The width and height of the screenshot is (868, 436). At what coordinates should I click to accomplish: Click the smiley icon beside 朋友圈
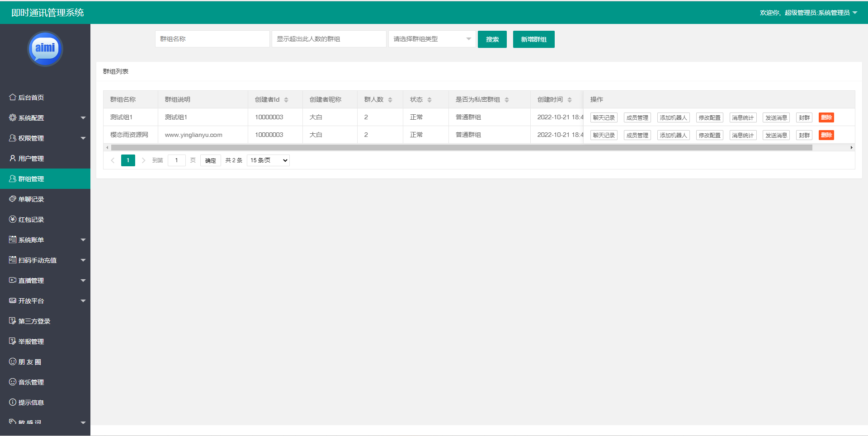pos(13,361)
